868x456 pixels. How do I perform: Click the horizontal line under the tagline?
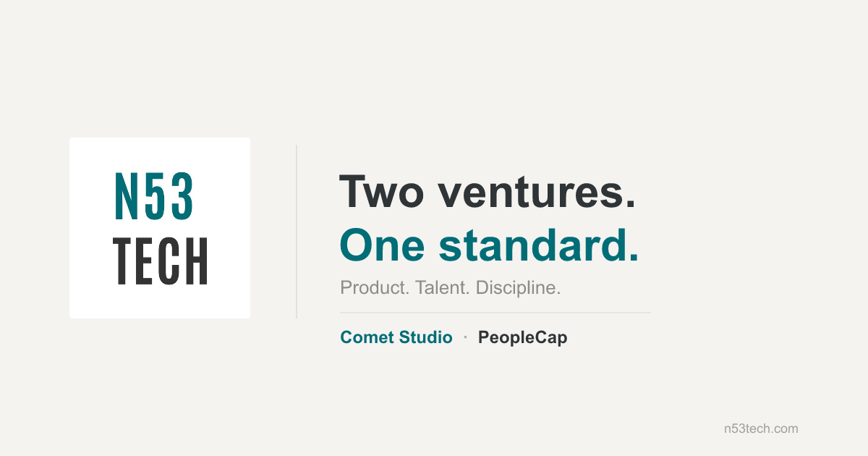[x=495, y=313]
